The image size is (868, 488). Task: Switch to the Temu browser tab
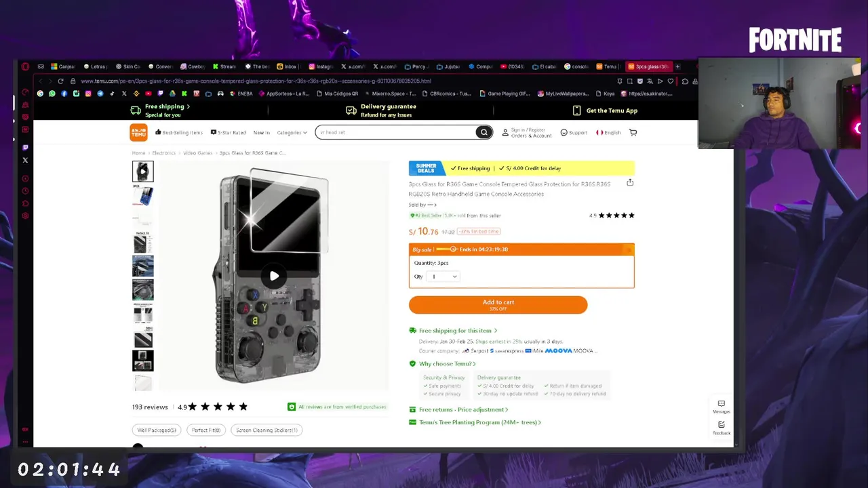[x=608, y=66]
